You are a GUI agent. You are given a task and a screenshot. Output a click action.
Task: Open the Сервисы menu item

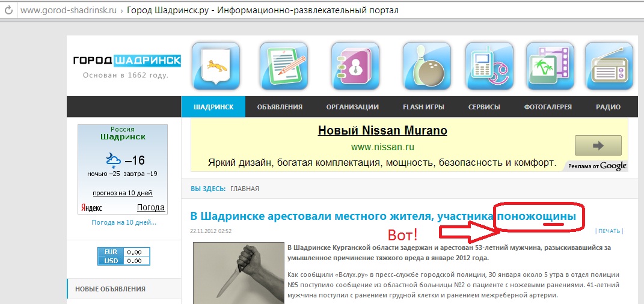pos(484,107)
